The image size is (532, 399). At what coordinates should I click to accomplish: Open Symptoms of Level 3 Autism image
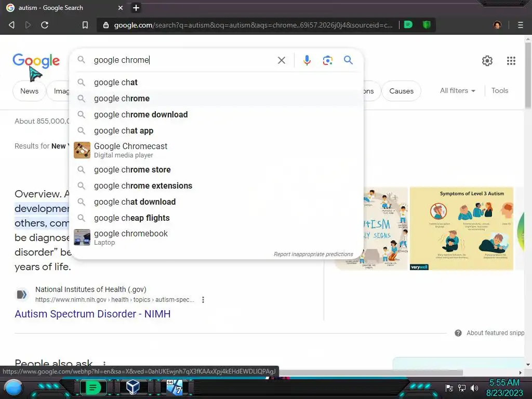pos(461,229)
